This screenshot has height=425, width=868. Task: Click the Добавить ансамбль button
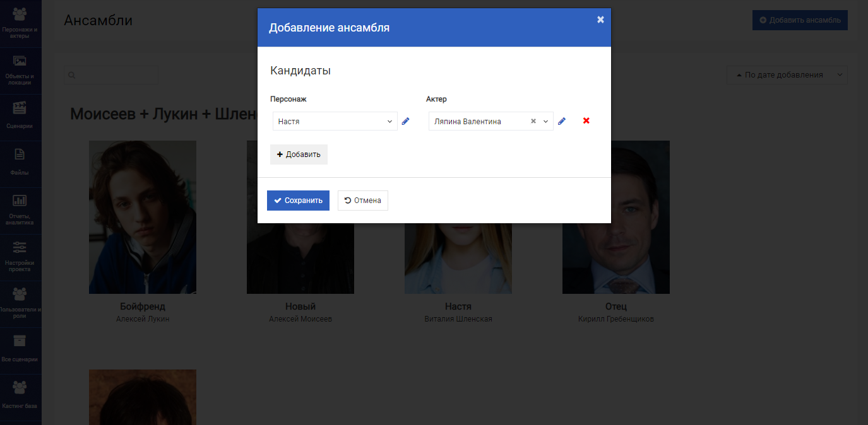click(800, 20)
